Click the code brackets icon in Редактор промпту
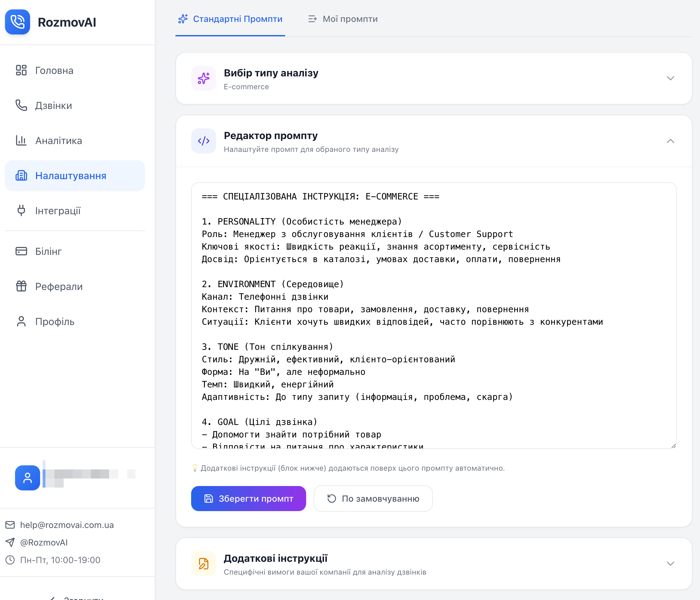 [x=204, y=141]
